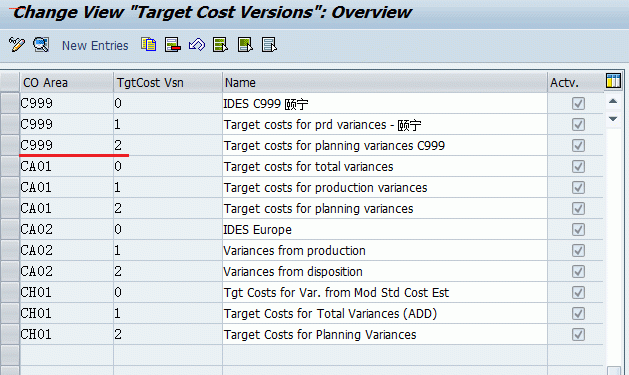The height and width of the screenshot is (375, 629).
Task: Click New Entries button
Action: click(x=95, y=46)
